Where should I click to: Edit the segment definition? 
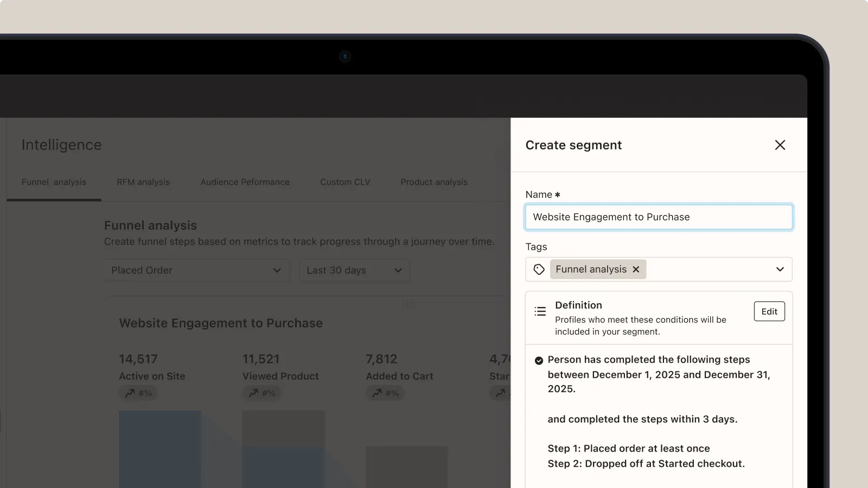[769, 311]
